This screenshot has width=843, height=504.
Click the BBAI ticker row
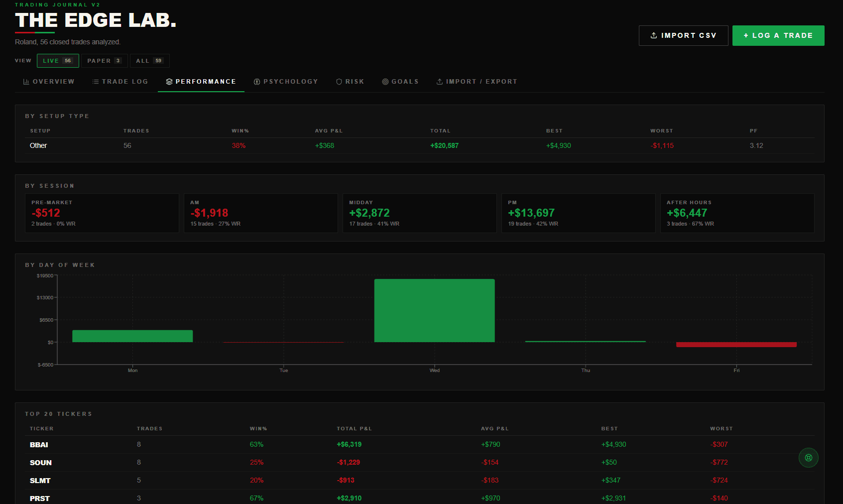(420, 445)
